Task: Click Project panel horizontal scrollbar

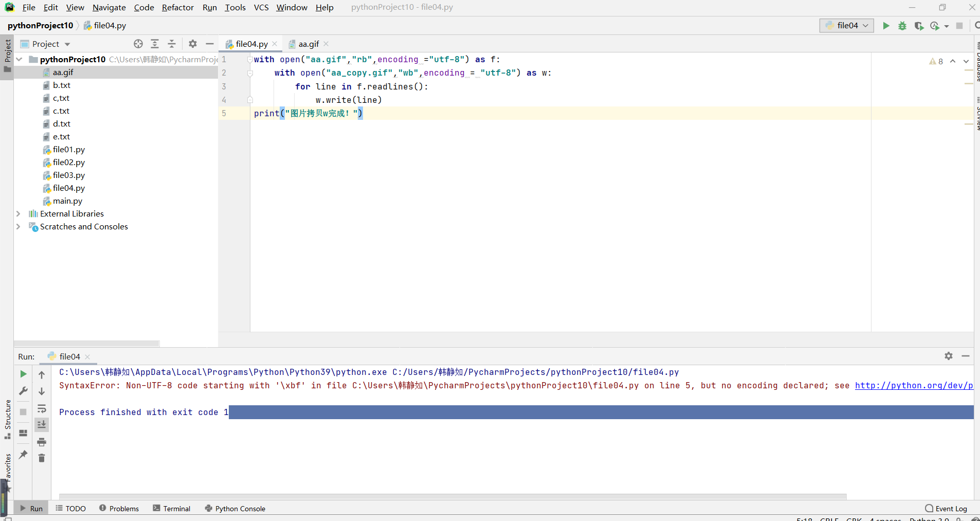Action: [x=86, y=343]
